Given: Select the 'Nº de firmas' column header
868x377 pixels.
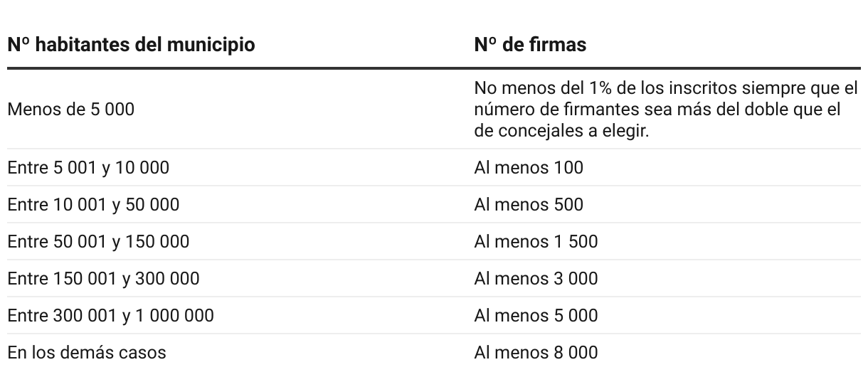Looking at the screenshot, I should pos(530,44).
